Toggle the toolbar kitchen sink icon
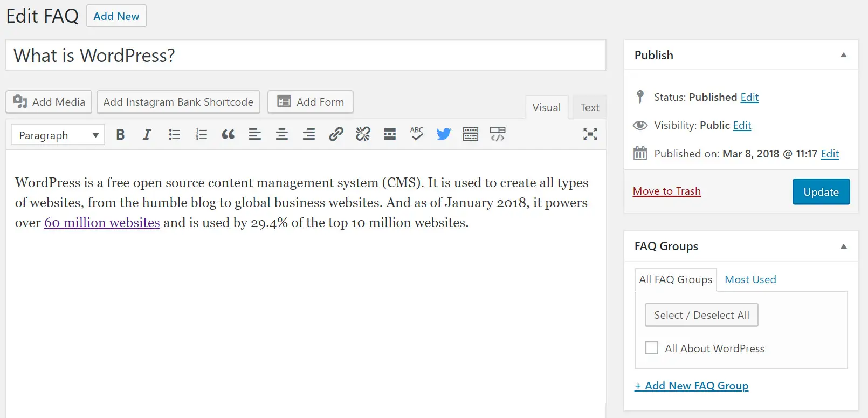The image size is (868, 418). (x=470, y=134)
